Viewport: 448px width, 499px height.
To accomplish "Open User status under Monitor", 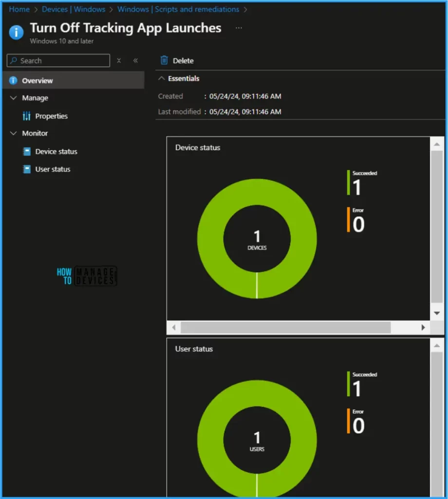I will (x=53, y=169).
